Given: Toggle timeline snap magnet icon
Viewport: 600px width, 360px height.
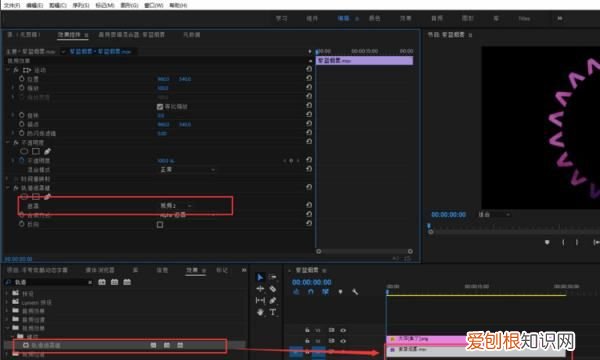Looking at the screenshot, I should point(311,292).
